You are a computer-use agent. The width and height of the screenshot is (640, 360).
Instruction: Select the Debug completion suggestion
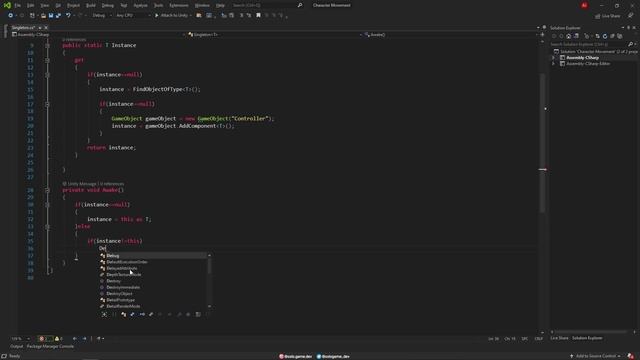coord(153,256)
